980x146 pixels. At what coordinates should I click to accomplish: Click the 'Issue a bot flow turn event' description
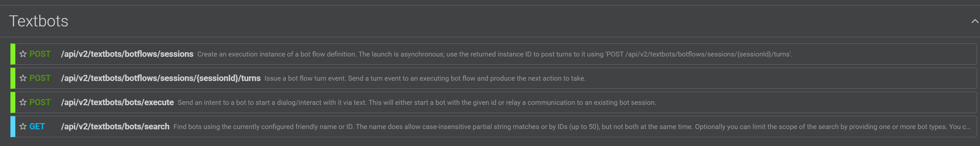tap(425, 78)
